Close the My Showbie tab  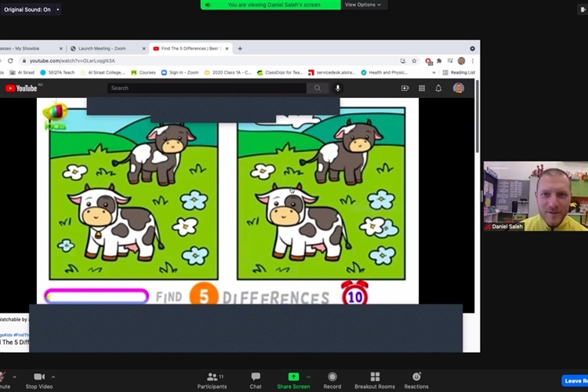[x=60, y=49]
